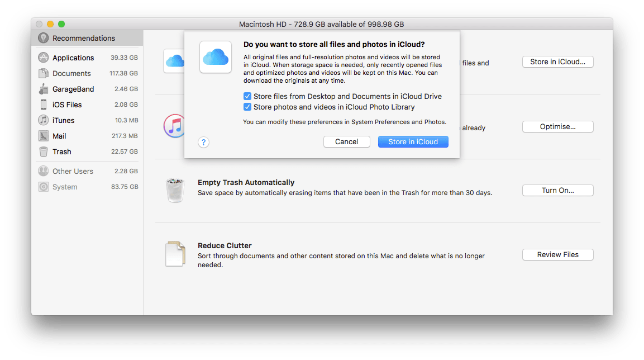
Task: Uncheck Store files from Desktop and Documents
Action: [247, 96]
